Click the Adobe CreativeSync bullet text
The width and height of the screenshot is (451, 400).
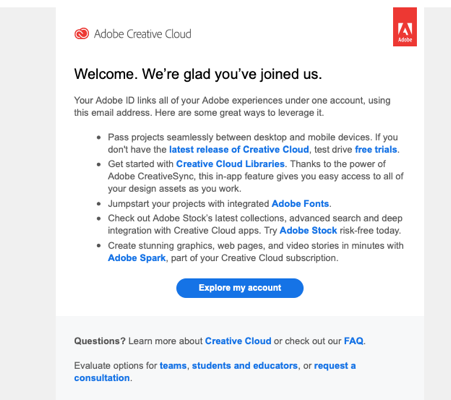tap(255, 176)
